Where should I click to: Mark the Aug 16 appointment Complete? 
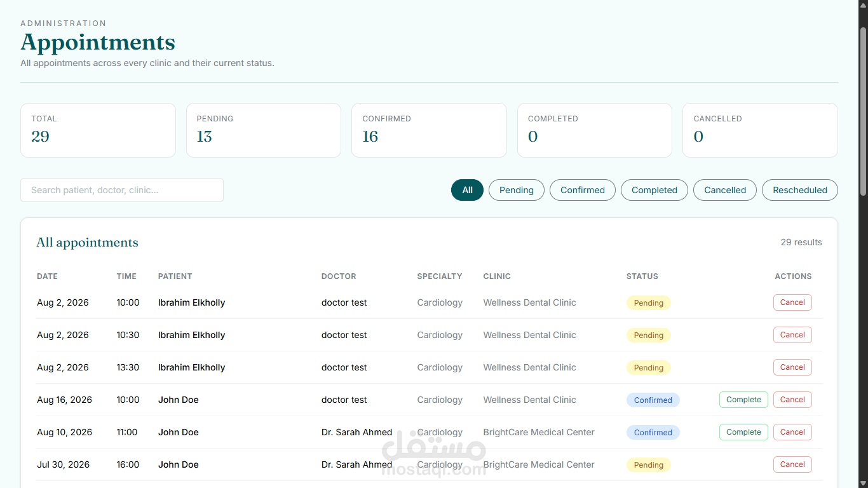743,400
